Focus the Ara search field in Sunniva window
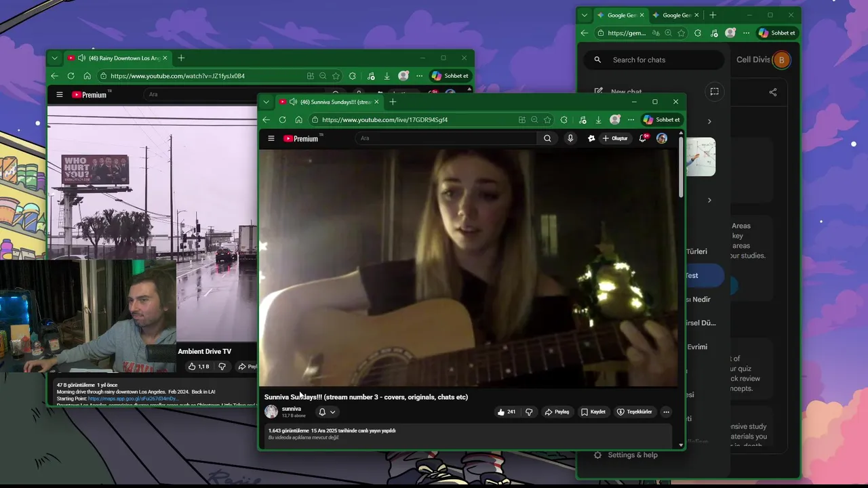Image resolution: width=868 pixels, height=488 pixels. [x=448, y=138]
